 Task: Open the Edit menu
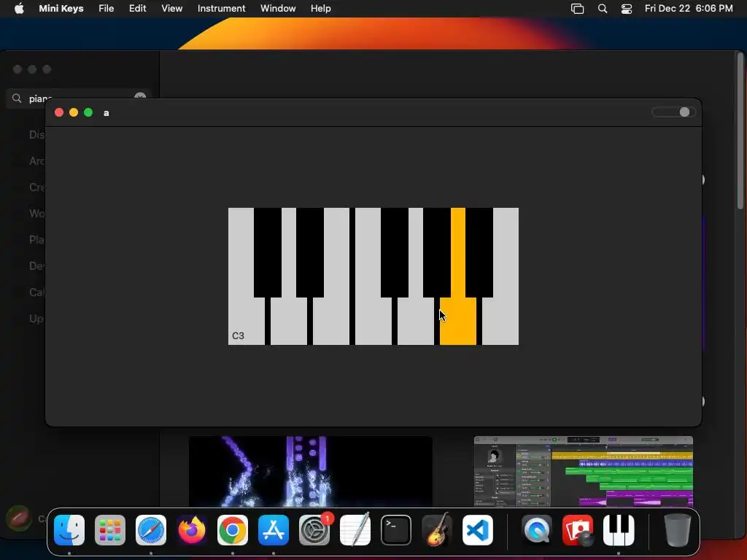point(138,9)
